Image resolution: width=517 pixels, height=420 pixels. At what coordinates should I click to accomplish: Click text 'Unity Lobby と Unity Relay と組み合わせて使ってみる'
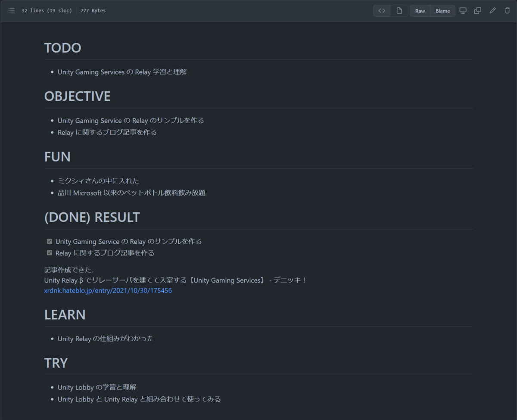139,399
